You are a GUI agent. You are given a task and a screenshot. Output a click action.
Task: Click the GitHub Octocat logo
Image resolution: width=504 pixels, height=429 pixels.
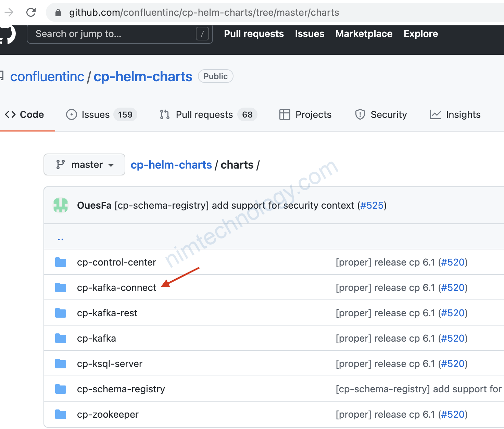click(7, 34)
